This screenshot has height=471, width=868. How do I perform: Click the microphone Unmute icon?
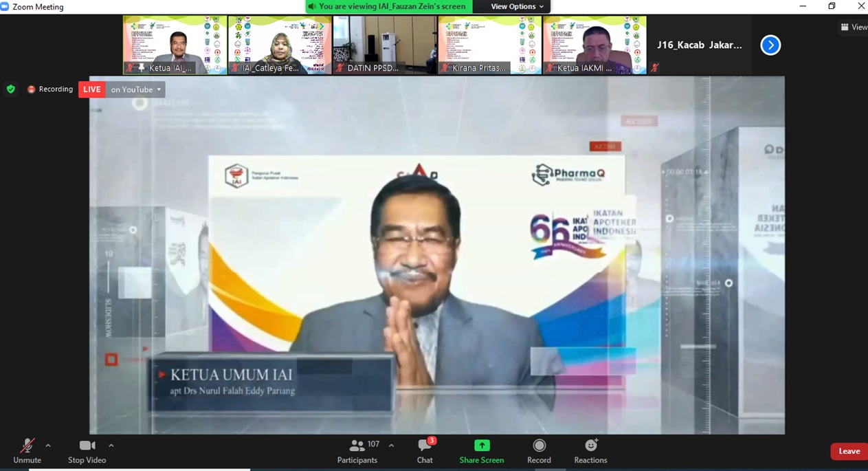pos(27,446)
